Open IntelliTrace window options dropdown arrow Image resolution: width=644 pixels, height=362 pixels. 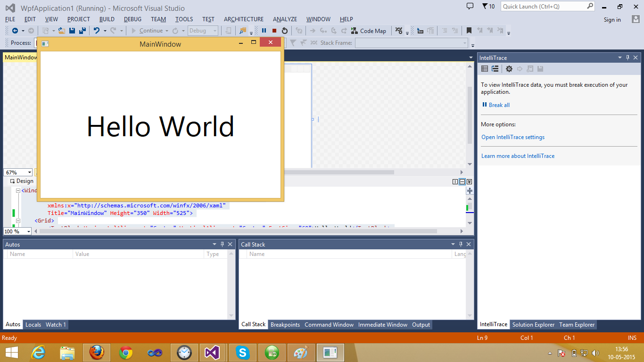click(620, 58)
